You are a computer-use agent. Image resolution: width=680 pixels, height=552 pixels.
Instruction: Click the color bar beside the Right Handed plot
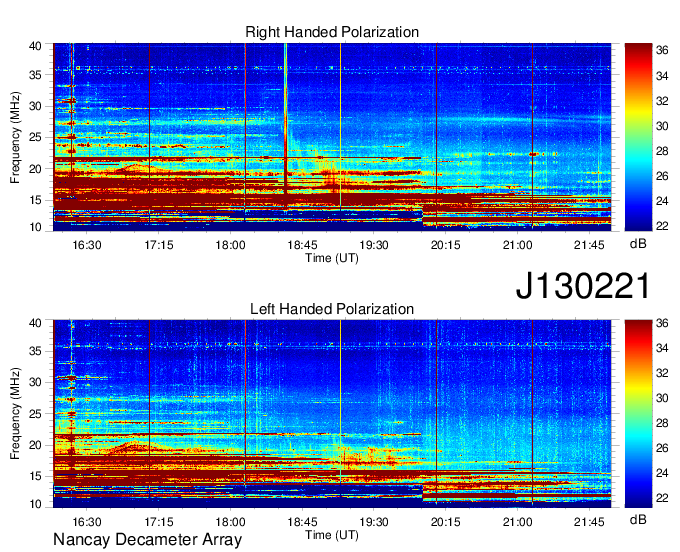[x=638, y=137]
